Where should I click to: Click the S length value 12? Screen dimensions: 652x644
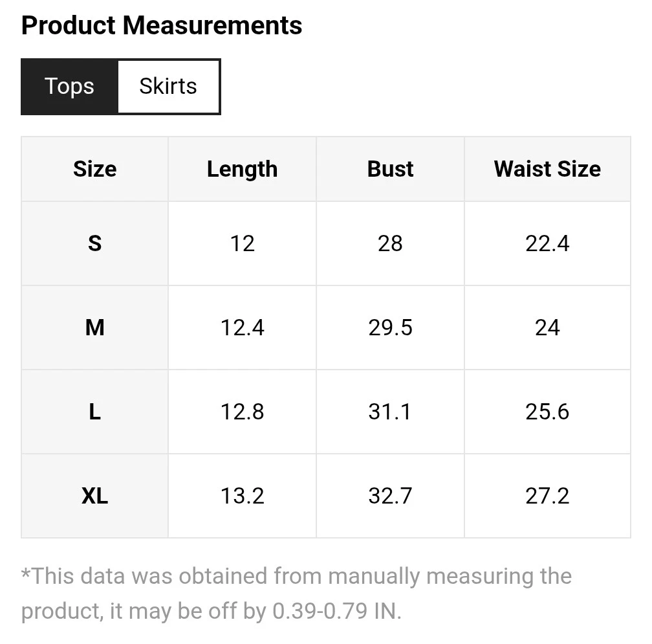tap(243, 243)
